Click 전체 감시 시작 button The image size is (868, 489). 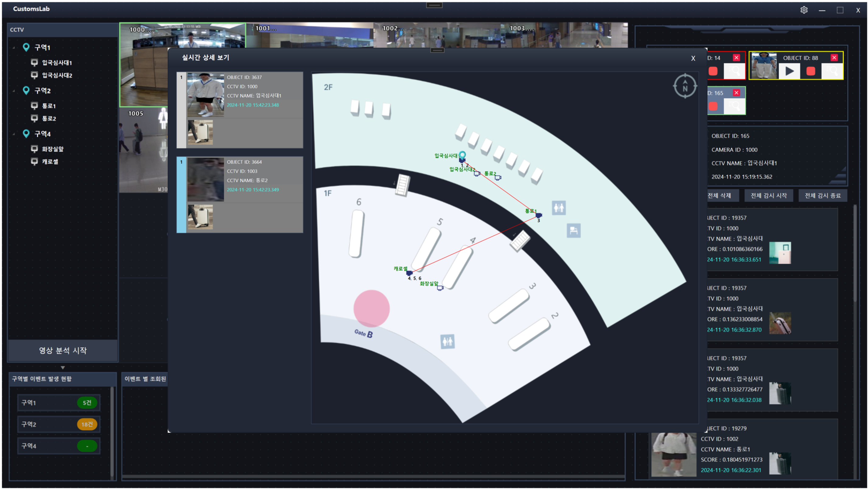coord(769,196)
